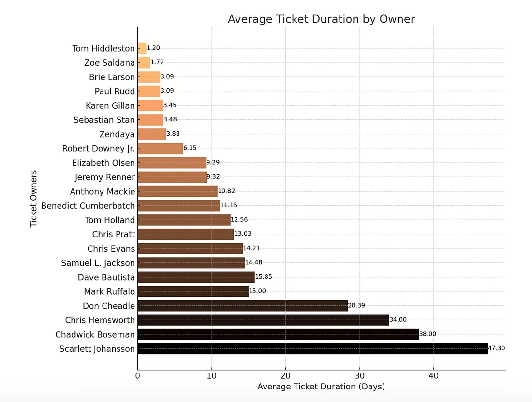Select the Zendaya bar

pos(152,134)
